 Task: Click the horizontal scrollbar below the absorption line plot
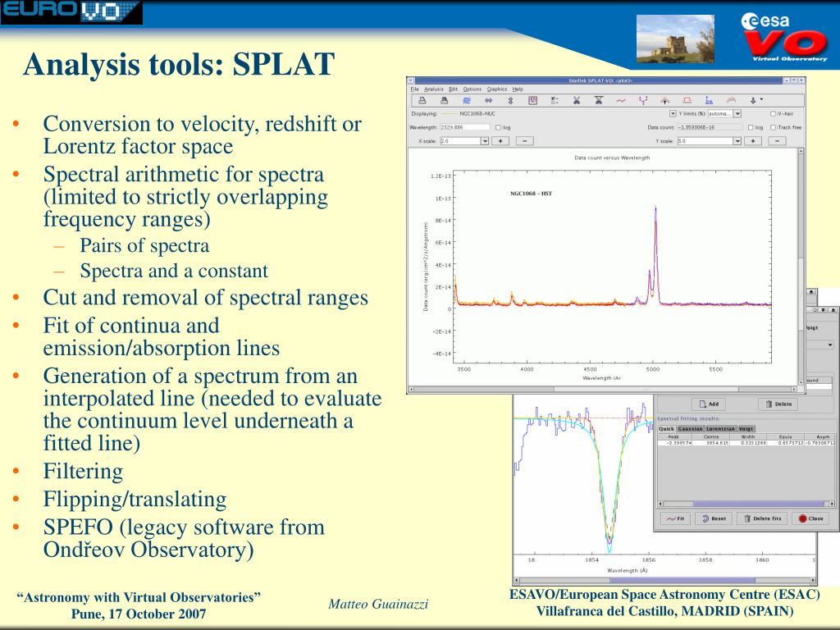664,580
